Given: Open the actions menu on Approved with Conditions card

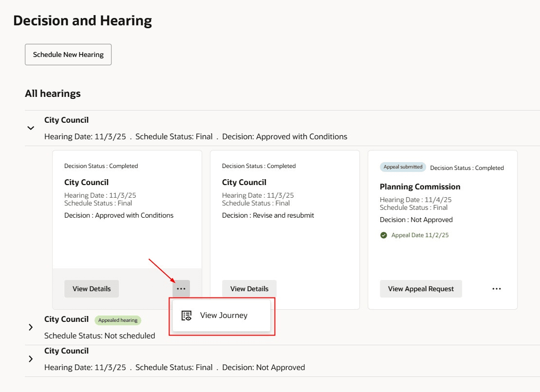Looking at the screenshot, I should tap(181, 288).
